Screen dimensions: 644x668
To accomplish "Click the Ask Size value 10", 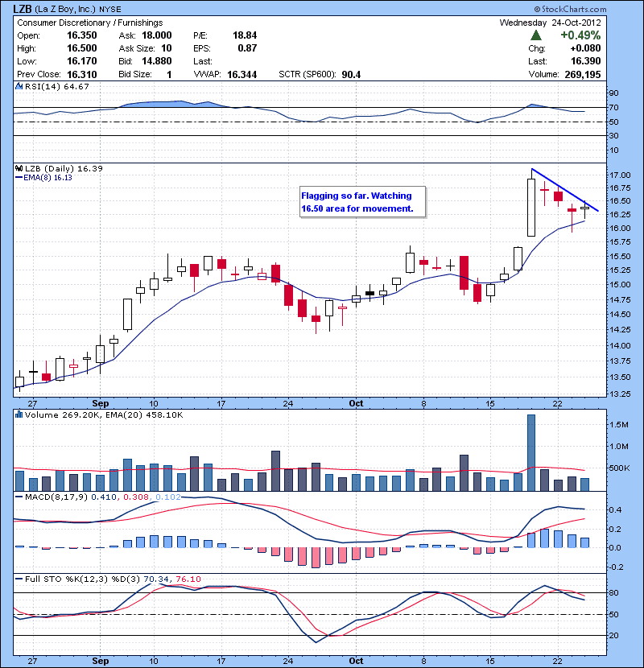I will [167, 48].
